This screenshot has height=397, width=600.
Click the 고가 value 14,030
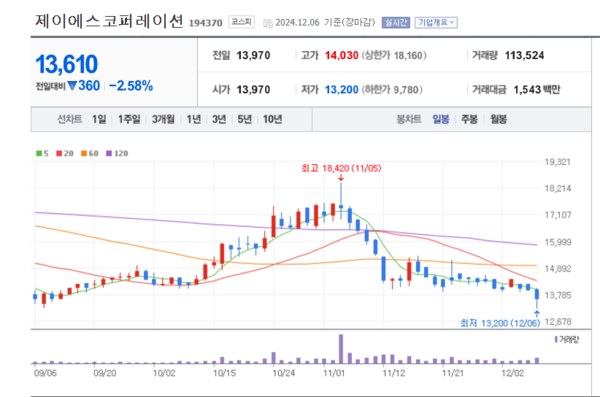[342, 56]
